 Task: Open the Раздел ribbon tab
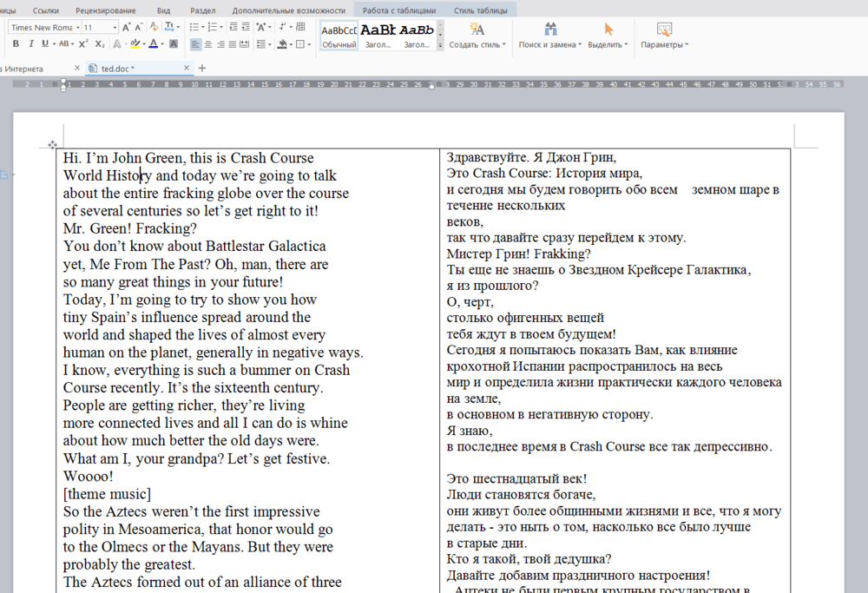[x=202, y=10]
